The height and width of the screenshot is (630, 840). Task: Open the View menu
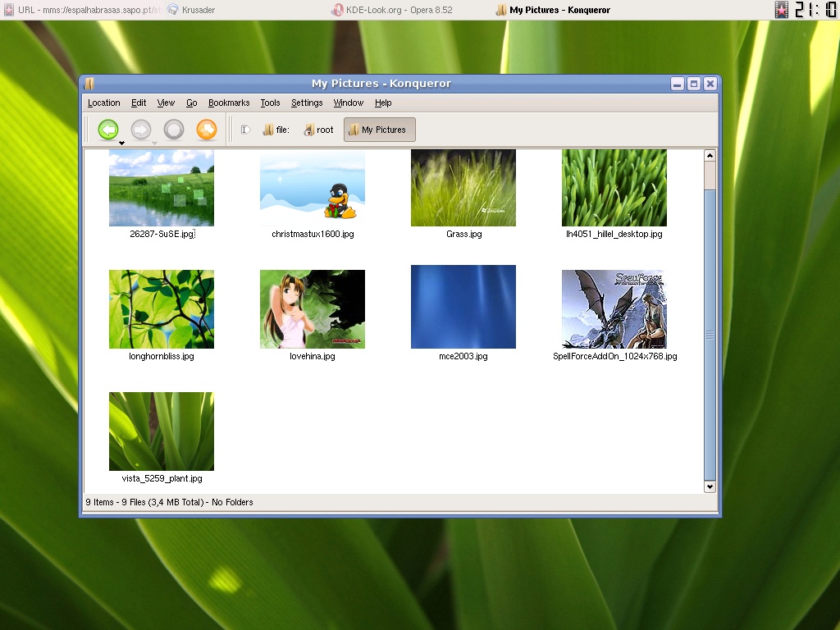point(166,103)
